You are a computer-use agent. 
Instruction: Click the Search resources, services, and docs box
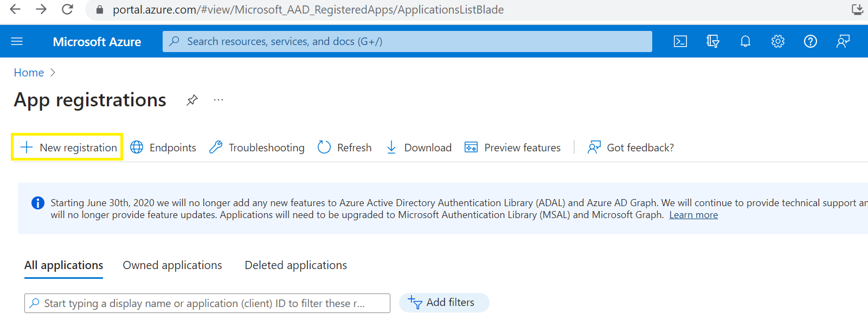point(407,41)
